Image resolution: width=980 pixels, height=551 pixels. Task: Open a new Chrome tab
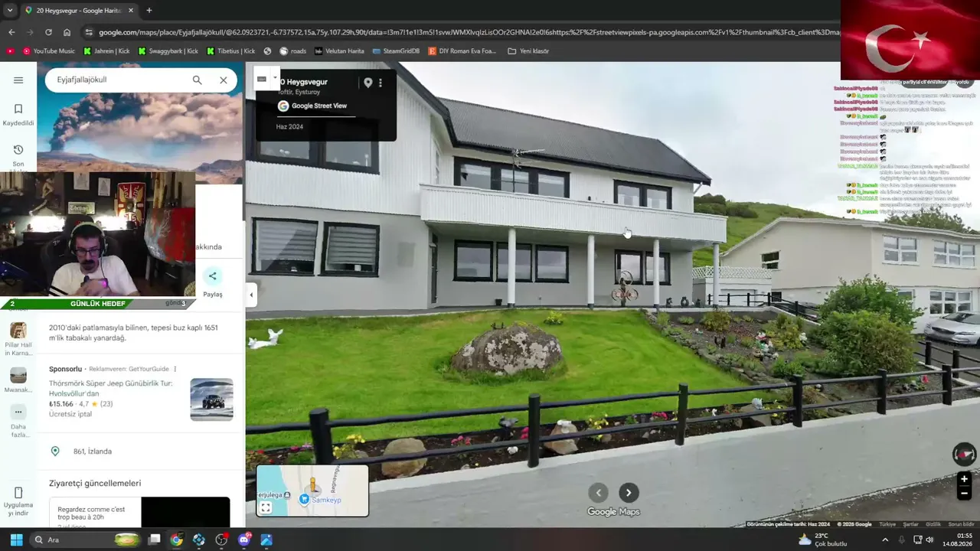149,11
